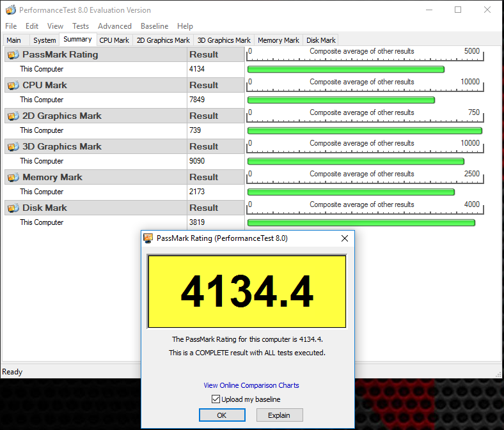504x430 pixels.
Task: Open the Advanced menu
Action: click(x=114, y=26)
